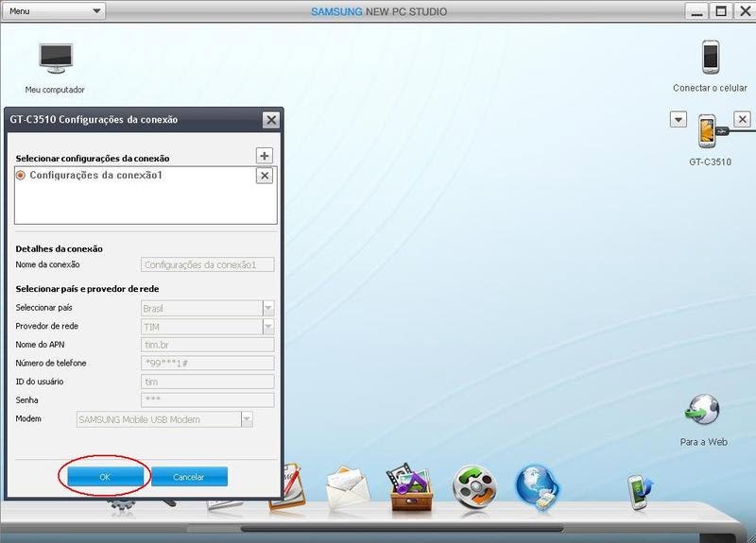Expand the GT-C3510 device dropdown arrow

pos(679,120)
